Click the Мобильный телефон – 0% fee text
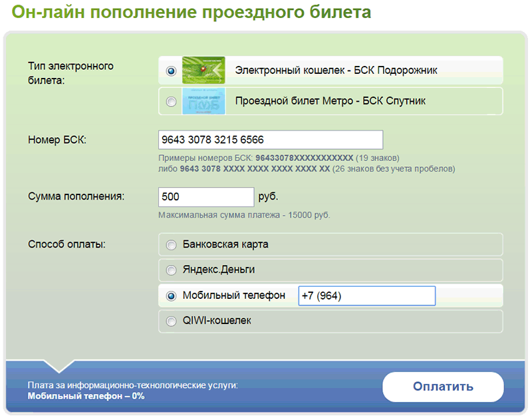The height and width of the screenshot is (420, 532). (x=86, y=396)
